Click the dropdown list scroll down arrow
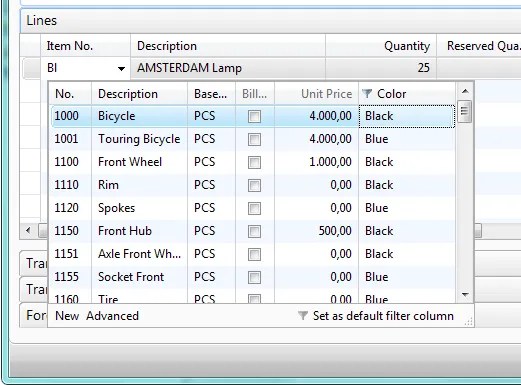Image resolution: width=521 pixels, height=385 pixels. [x=465, y=294]
